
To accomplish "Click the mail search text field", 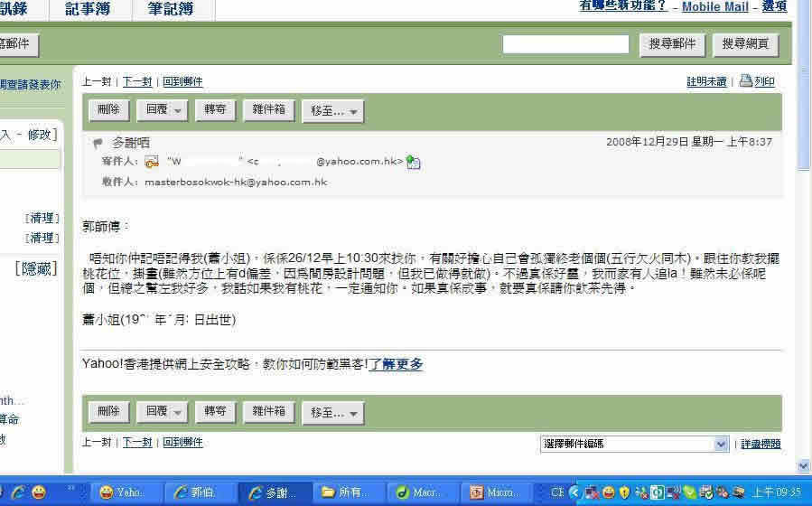I will click(565, 43).
